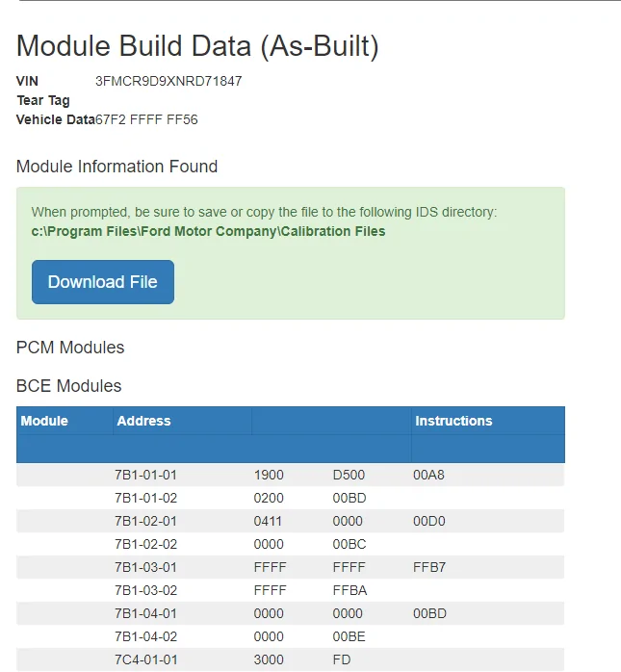Screen dimensions: 621x672
Task: Click the FFB7 data value
Action: (429, 567)
